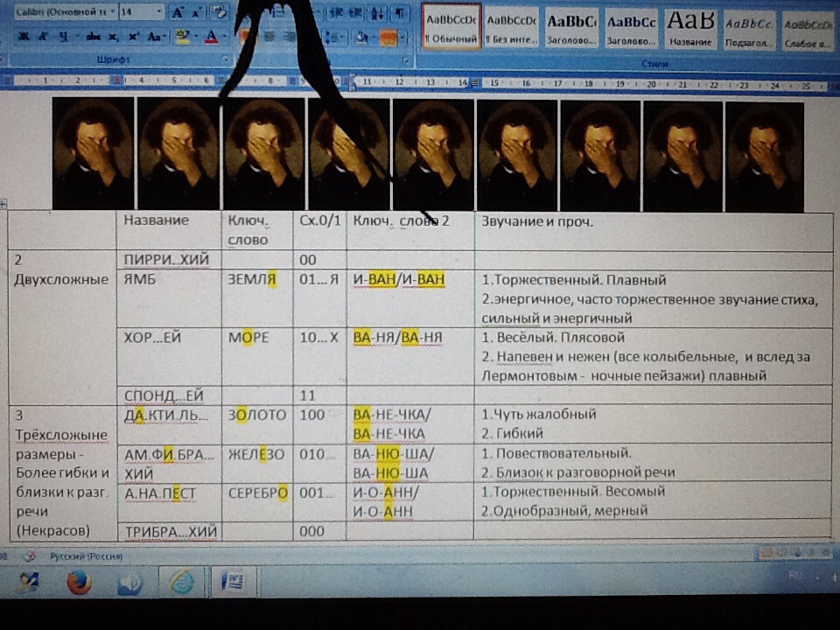
Task: Click the Название column header cell
Action: [x=169, y=231]
